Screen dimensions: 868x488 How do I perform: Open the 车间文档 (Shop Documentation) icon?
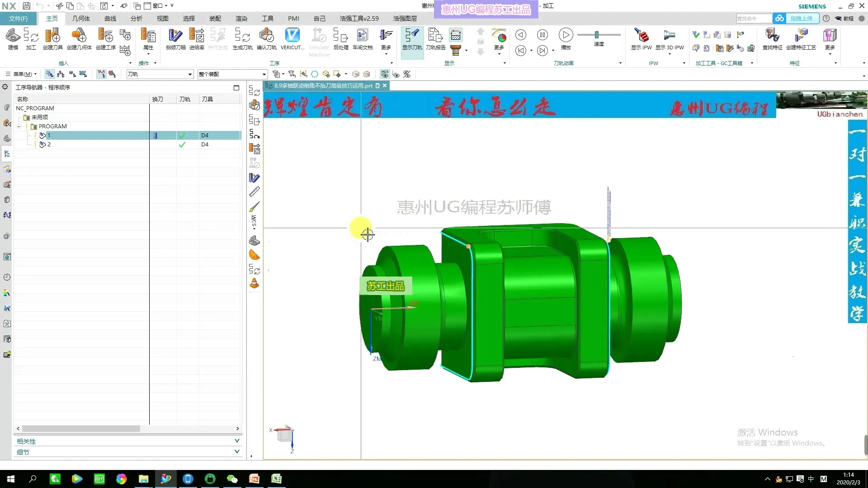362,38
